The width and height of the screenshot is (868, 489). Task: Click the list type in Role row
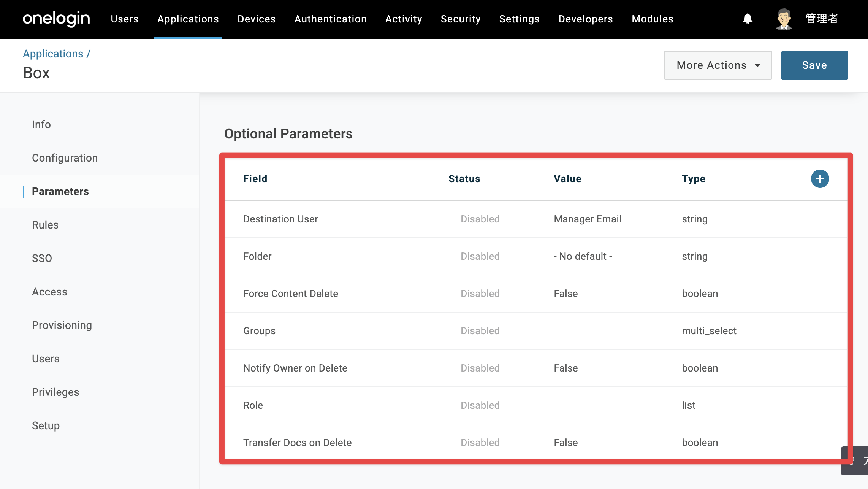pyautogui.click(x=689, y=405)
